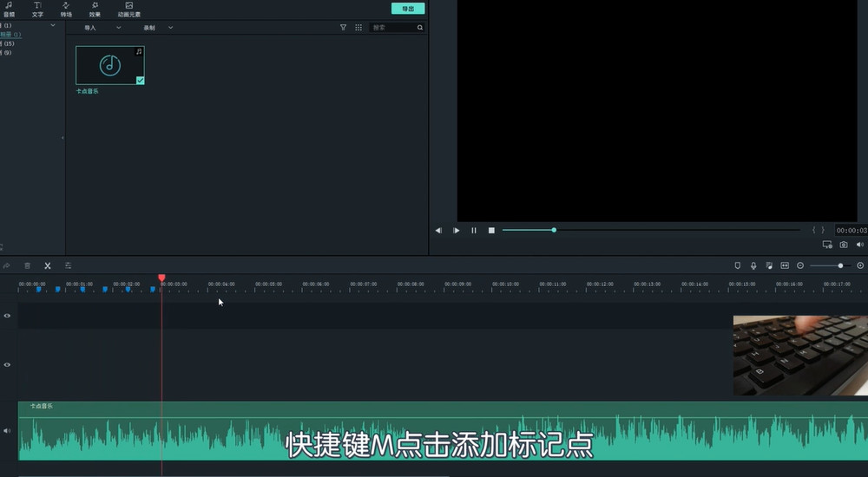Collapse the media sidebar with the arrow

(x=62, y=137)
